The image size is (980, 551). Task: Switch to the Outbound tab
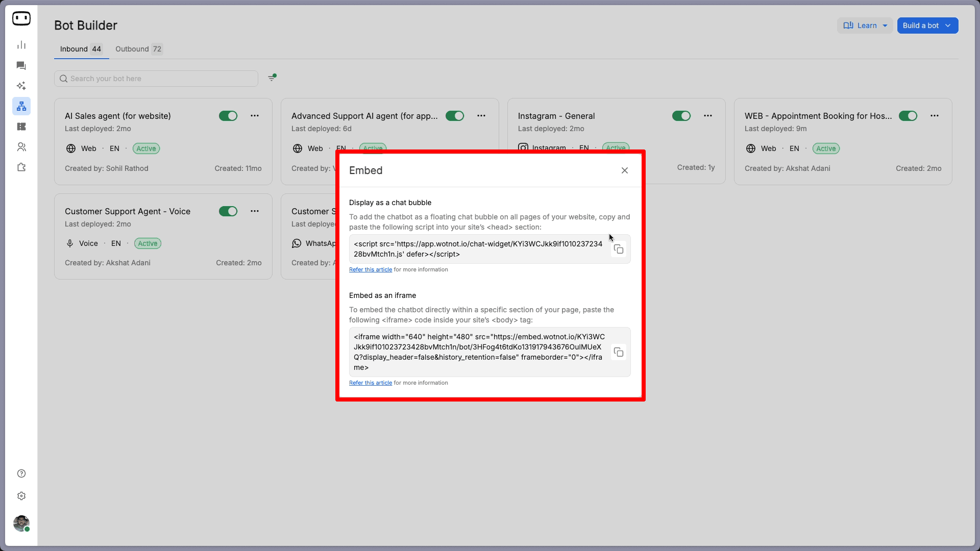pyautogui.click(x=138, y=49)
